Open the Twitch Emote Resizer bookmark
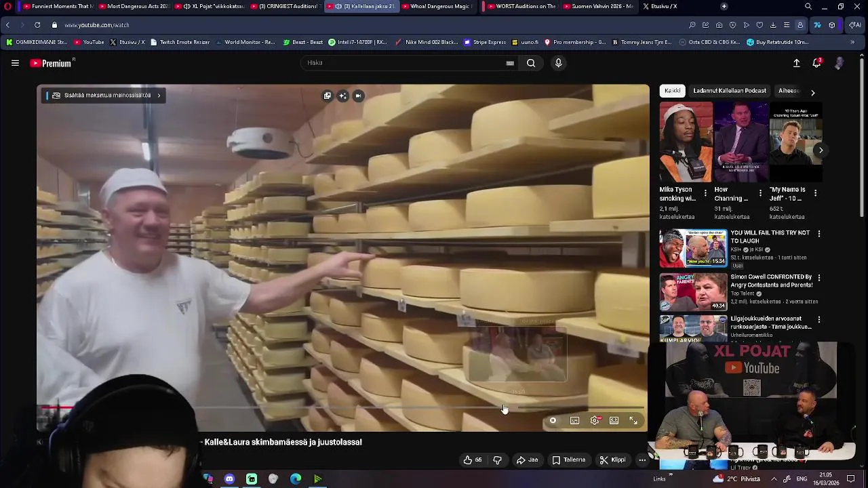Screen dimensions: 868x488 (180, 42)
